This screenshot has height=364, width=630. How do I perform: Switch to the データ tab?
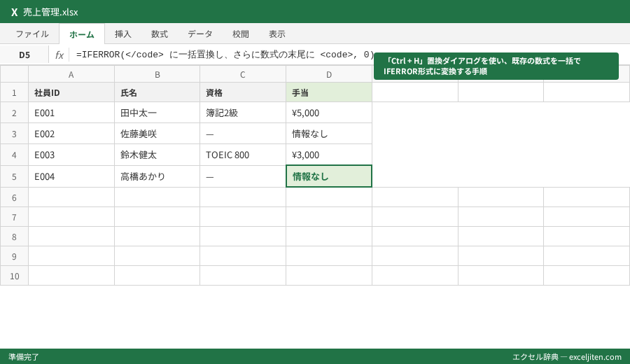(x=200, y=34)
